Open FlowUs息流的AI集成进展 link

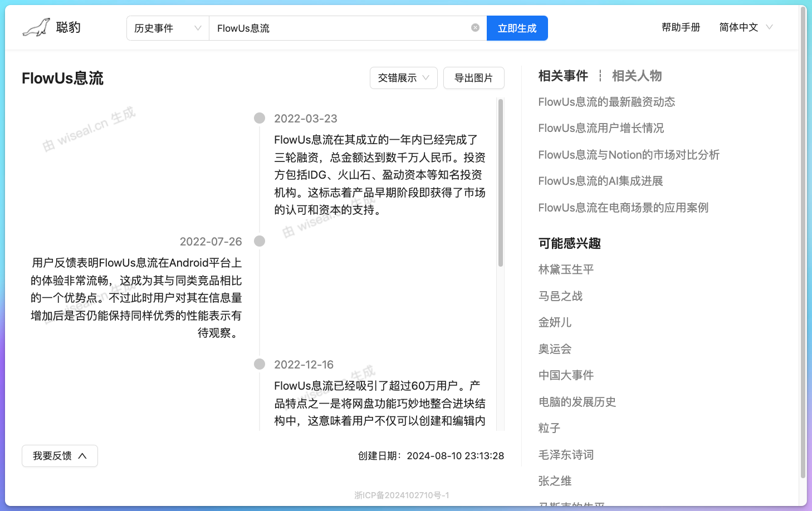click(600, 181)
